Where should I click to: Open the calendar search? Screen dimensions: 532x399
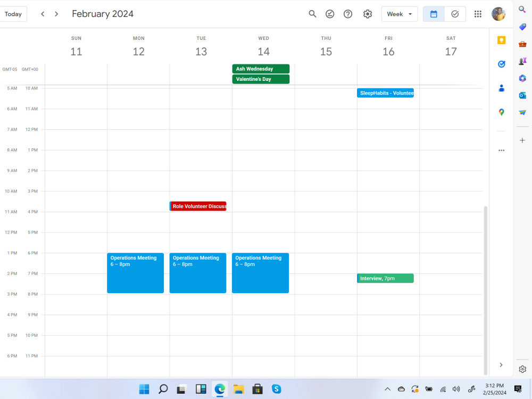(312, 14)
